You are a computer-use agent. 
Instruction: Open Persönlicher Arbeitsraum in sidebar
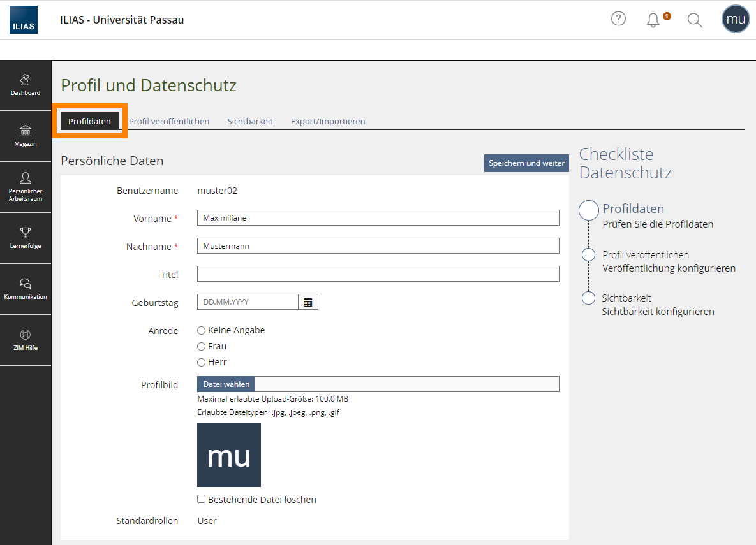click(26, 187)
